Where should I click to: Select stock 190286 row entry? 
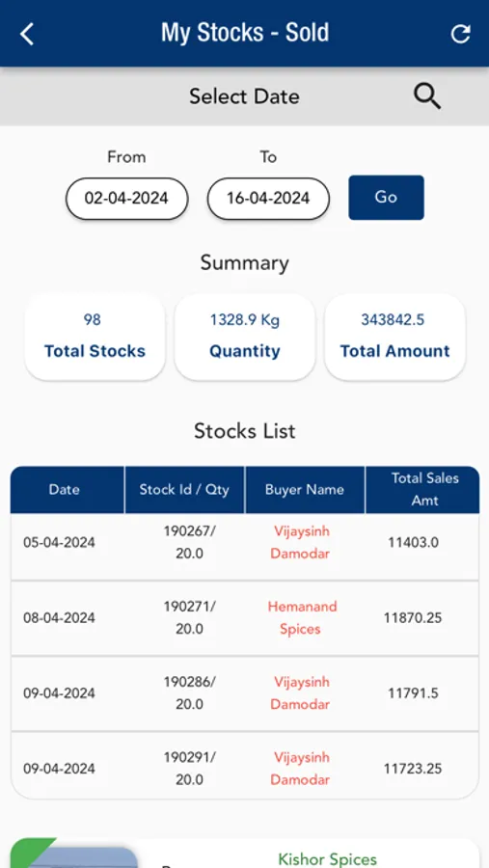click(x=245, y=693)
